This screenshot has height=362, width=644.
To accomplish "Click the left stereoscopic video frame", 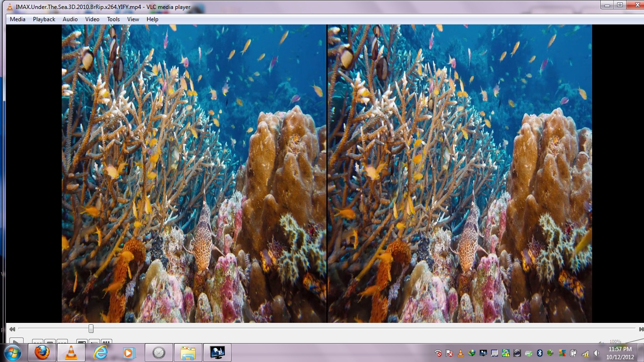I will pyautogui.click(x=194, y=173).
